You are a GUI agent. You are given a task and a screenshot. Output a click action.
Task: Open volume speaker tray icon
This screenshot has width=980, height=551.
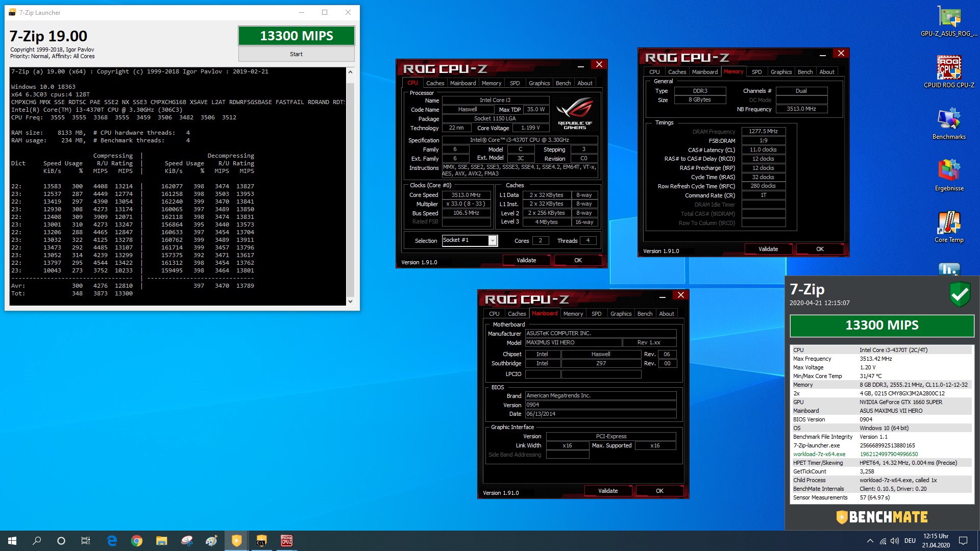(895, 541)
